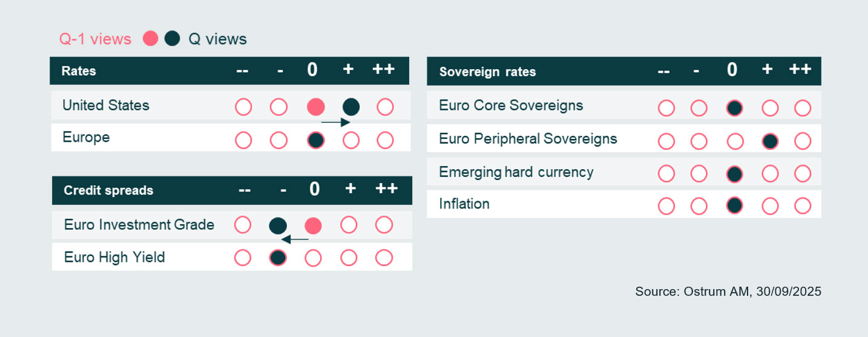
Task: Select the dark circle for Euro High Yield
Action: 278,258
